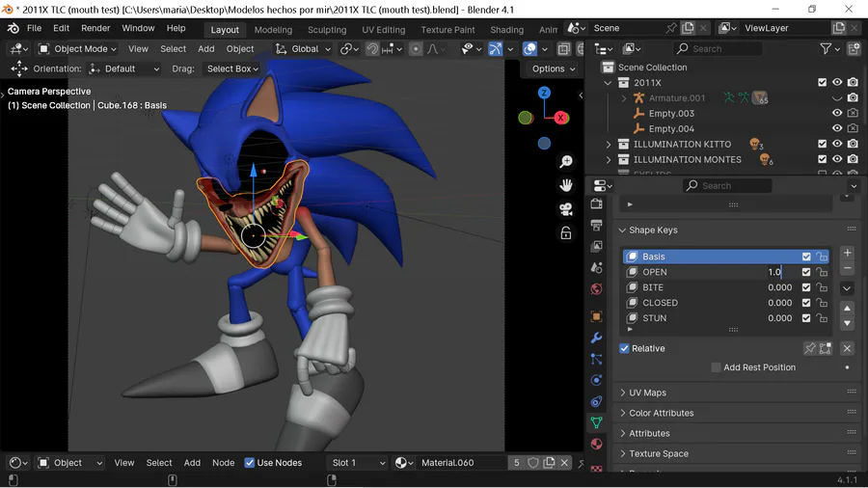The height and width of the screenshot is (488, 868).
Task: Open the Select Box drag dropdown
Action: [232, 68]
